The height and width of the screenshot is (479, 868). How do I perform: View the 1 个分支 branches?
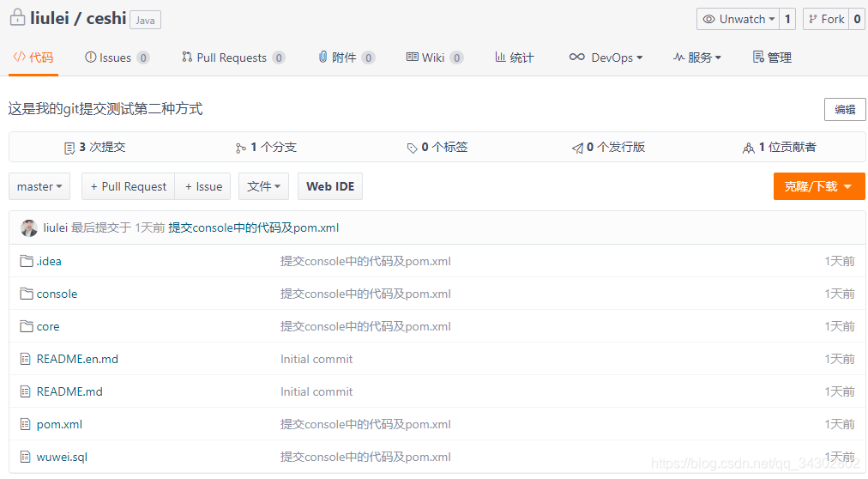click(x=266, y=148)
